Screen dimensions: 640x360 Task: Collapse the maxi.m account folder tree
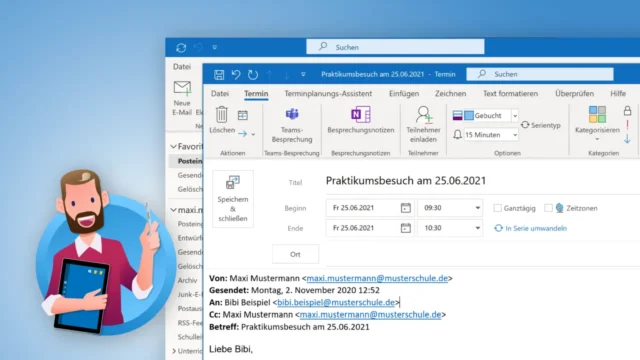(174, 210)
